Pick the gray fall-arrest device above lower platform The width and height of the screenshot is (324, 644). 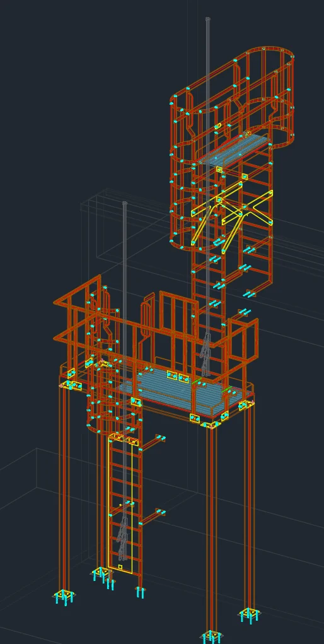tap(205, 354)
